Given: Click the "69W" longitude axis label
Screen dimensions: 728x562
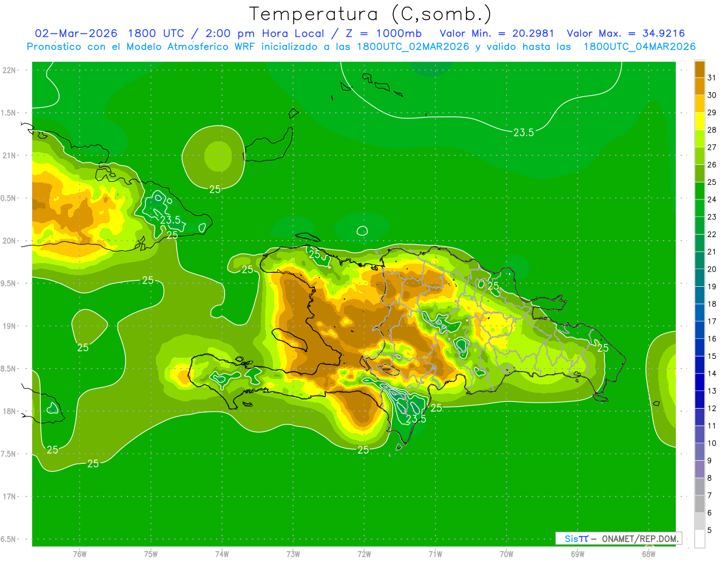Looking at the screenshot, I should point(578,553).
